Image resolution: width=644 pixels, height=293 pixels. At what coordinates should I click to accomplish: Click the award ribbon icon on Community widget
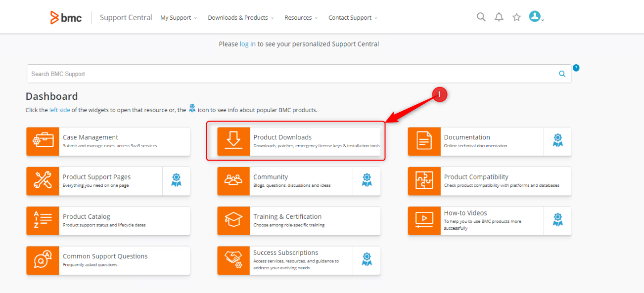tap(367, 180)
